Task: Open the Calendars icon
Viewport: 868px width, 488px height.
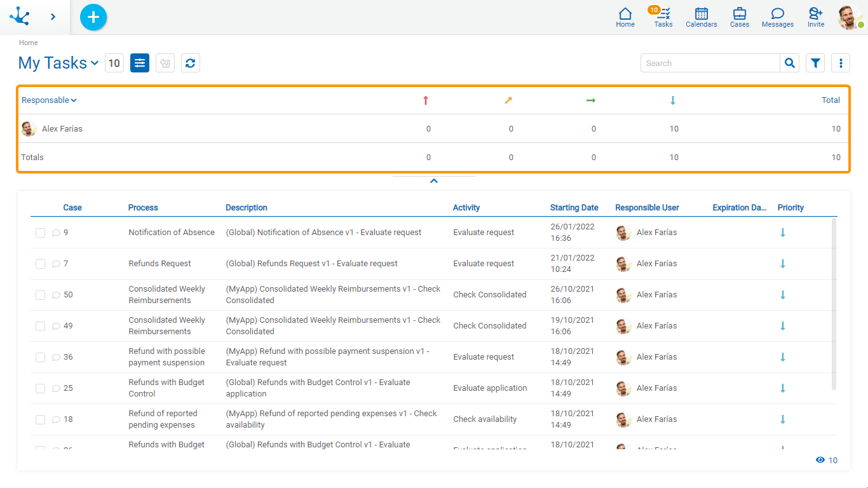Action: pyautogui.click(x=702, y=17)
